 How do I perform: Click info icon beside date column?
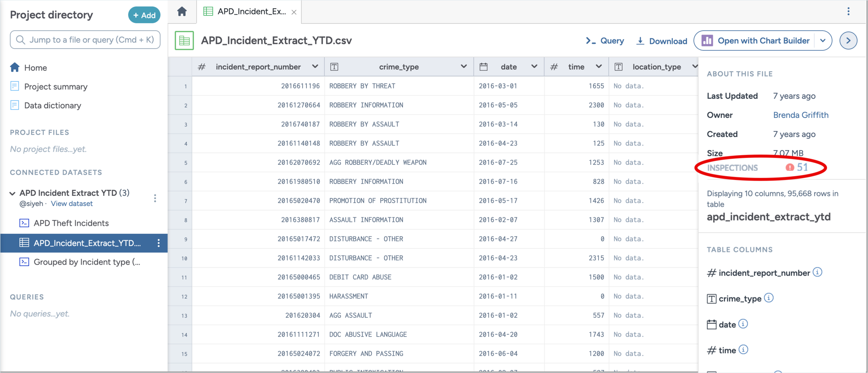[743, 324]
